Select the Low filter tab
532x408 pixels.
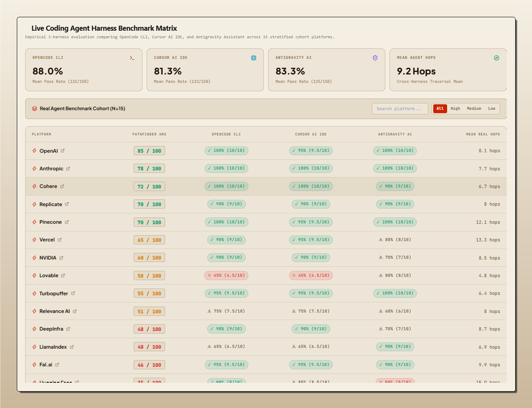tap(492, 109)
